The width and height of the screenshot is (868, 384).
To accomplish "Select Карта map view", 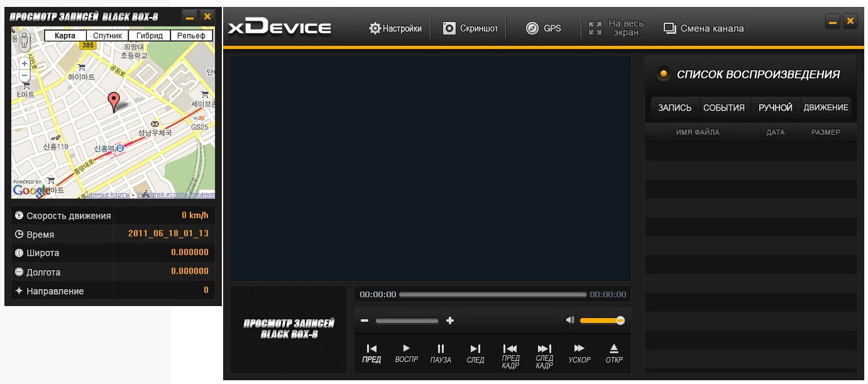I will click(65, 36).
